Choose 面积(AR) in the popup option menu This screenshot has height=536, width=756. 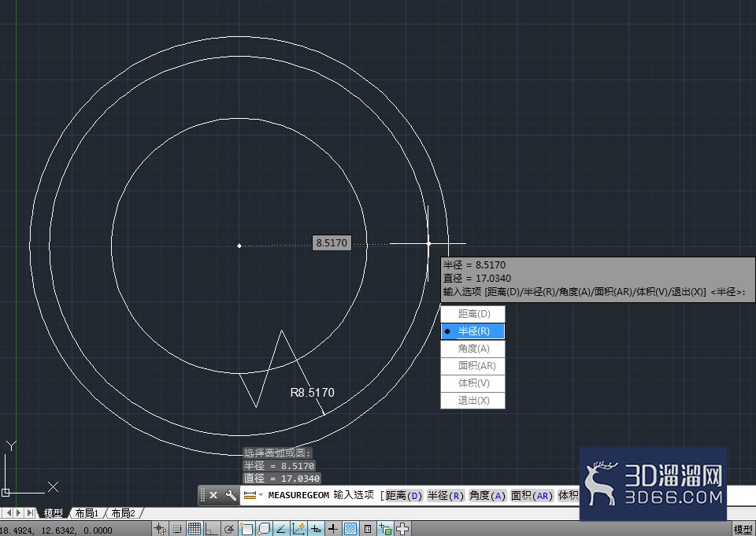(473, 366)
